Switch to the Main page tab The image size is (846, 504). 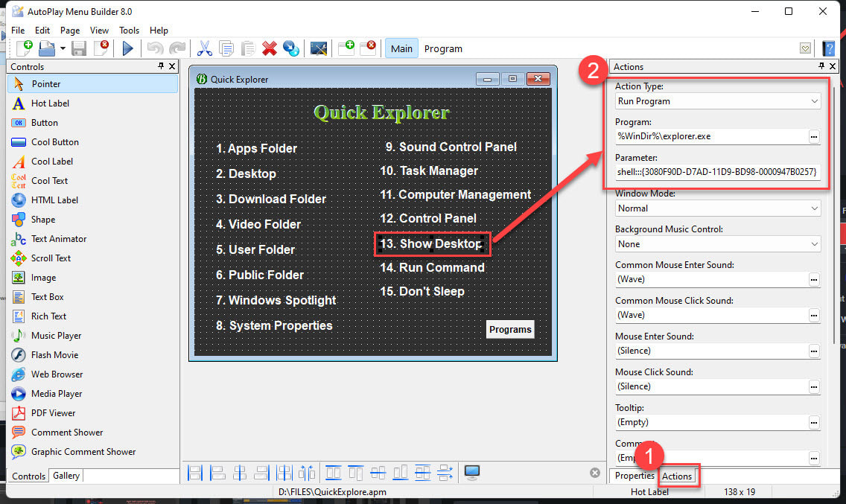click(x=401, y=48)
